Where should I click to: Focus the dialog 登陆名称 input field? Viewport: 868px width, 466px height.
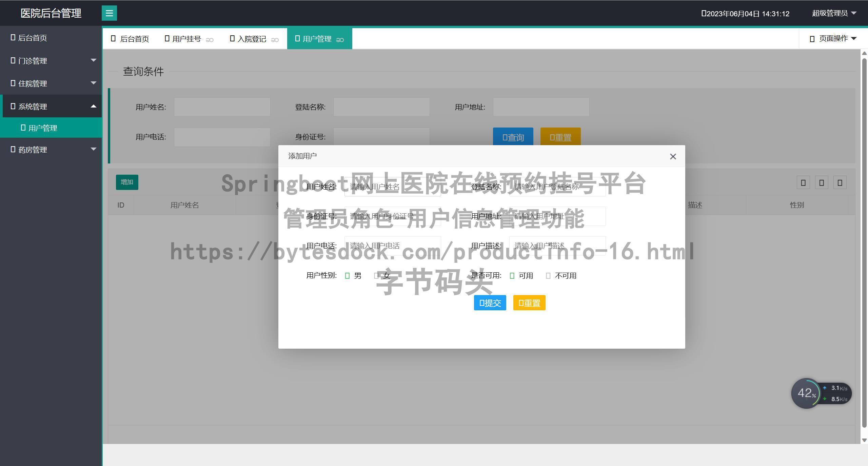(x=557, y=187)
